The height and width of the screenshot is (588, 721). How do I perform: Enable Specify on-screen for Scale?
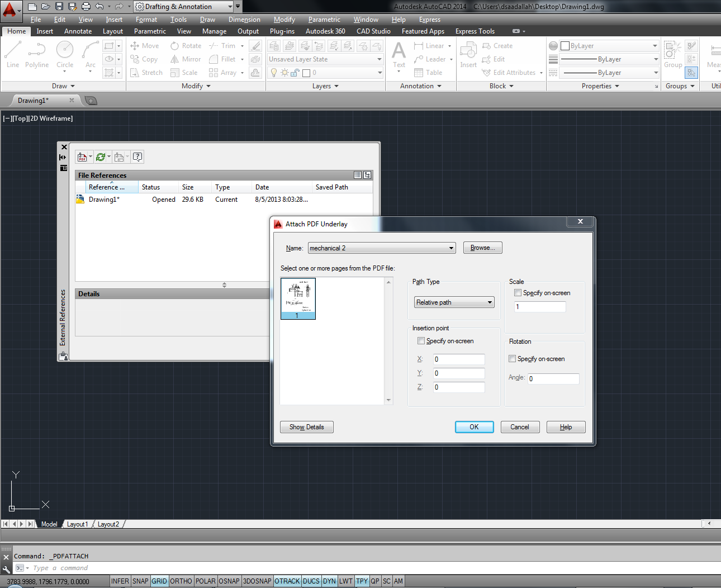tap(518, 293)
